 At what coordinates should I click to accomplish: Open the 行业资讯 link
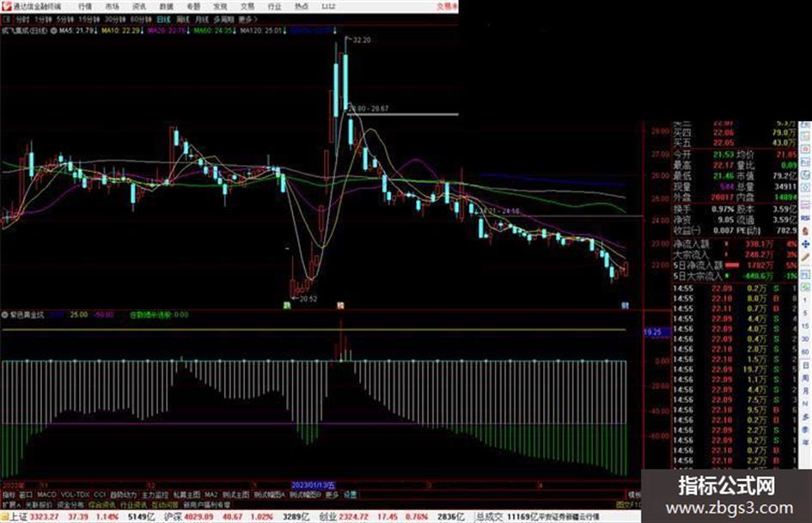133,504
